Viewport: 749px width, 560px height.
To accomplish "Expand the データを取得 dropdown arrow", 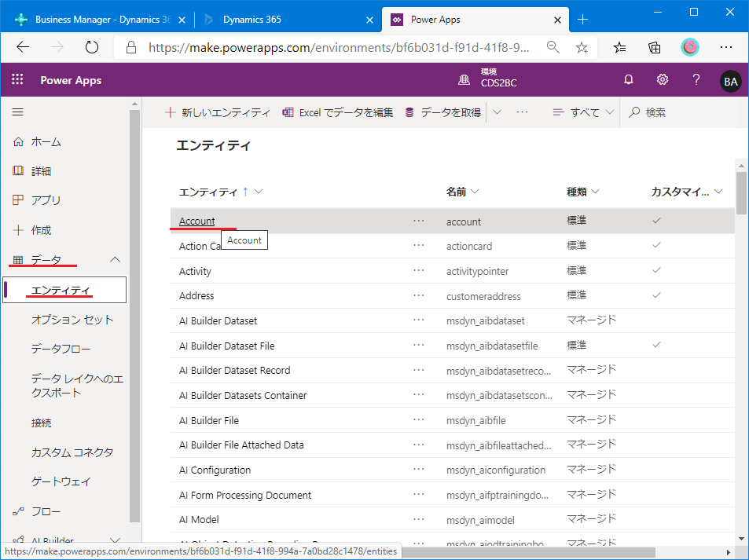I will [497, 112].
